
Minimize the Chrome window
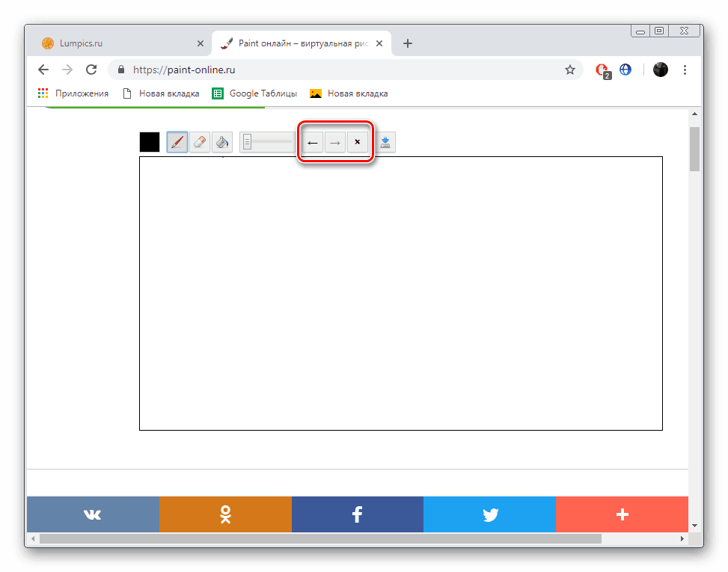640,31
